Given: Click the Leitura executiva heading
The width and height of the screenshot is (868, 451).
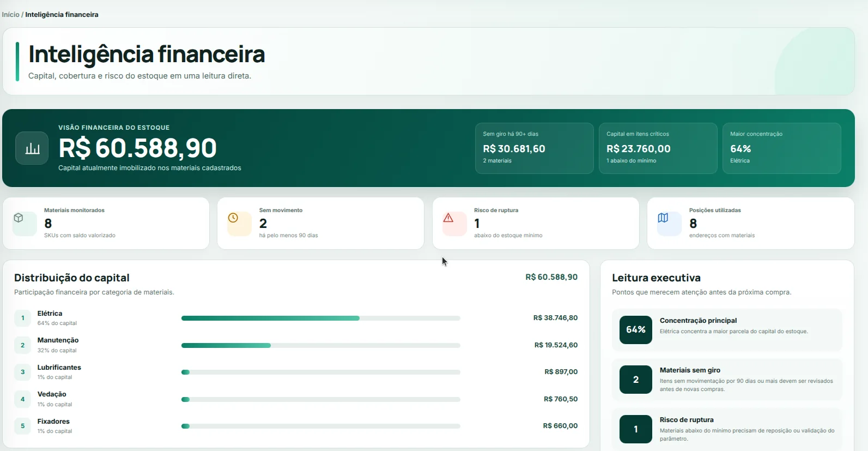Looking at the screenshot, I should [656, 278].
